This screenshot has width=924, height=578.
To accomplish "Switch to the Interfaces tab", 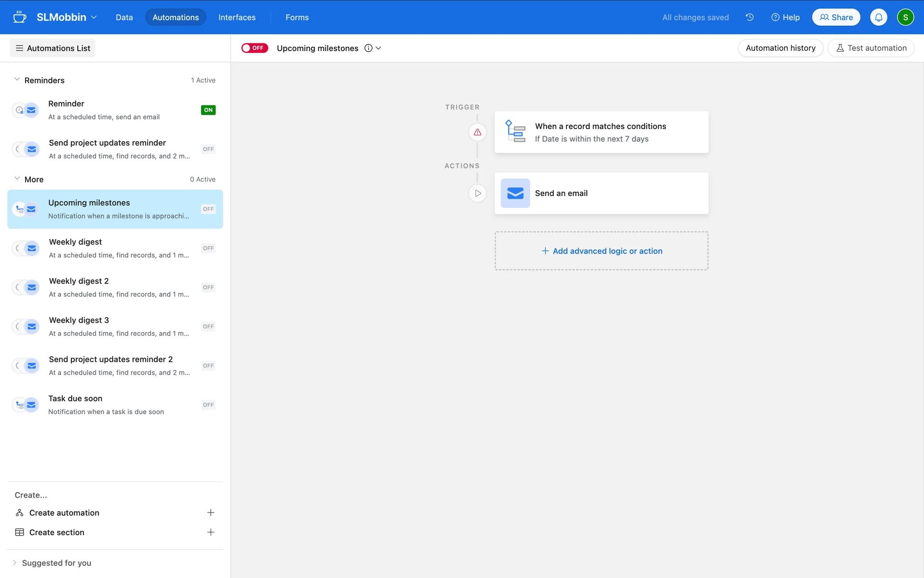I will point(237,17).
